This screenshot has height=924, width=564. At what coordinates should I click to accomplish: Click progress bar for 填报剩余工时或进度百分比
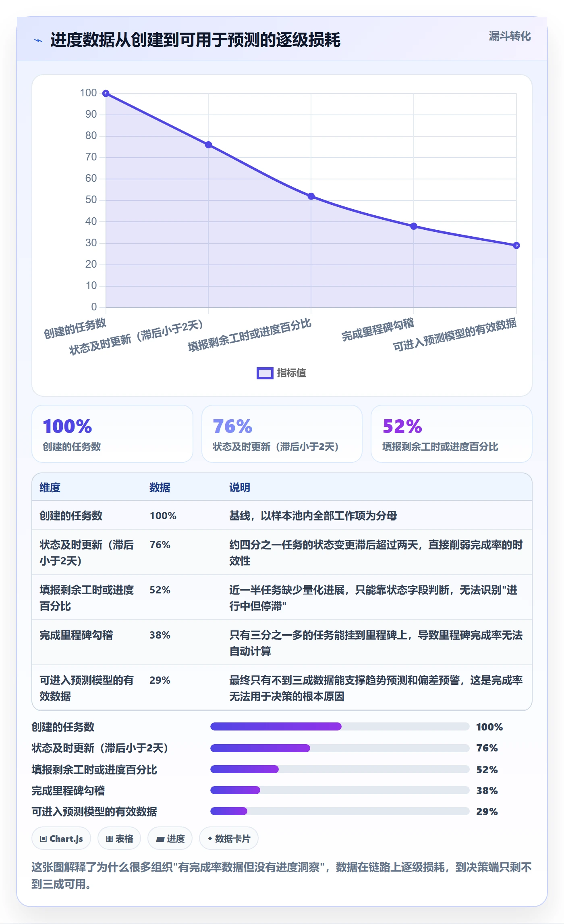click(x=340, y=769)
